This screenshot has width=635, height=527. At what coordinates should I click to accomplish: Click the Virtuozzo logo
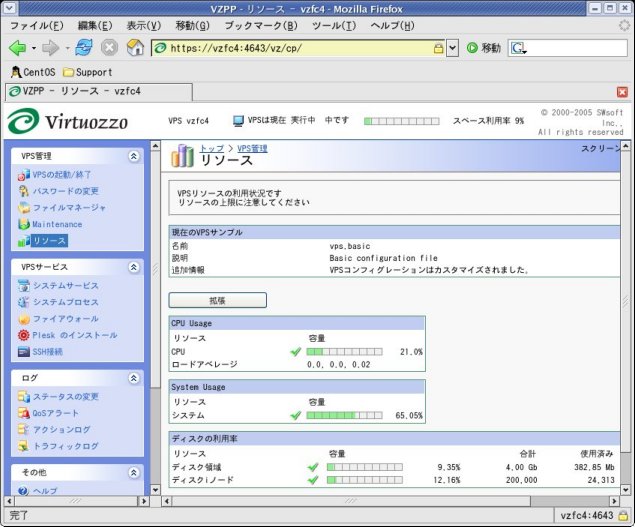68,121
